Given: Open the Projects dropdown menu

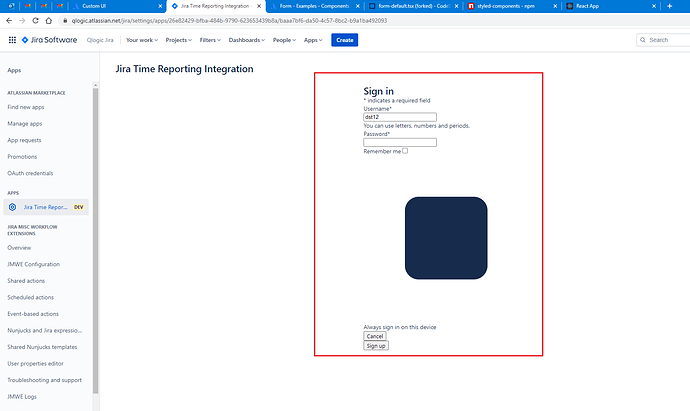Looking at the screenshot, I should 179,40.
